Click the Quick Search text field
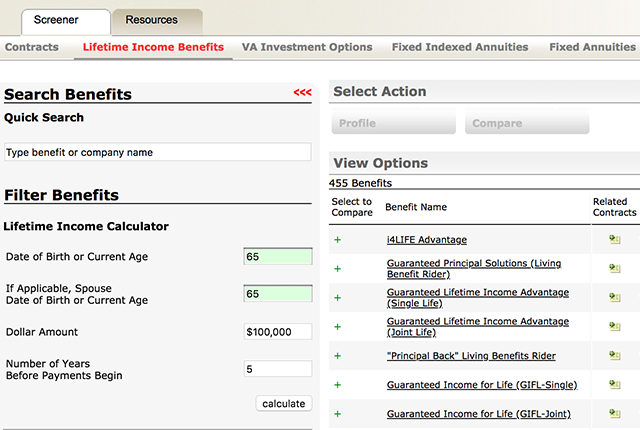 coord(158,153)
